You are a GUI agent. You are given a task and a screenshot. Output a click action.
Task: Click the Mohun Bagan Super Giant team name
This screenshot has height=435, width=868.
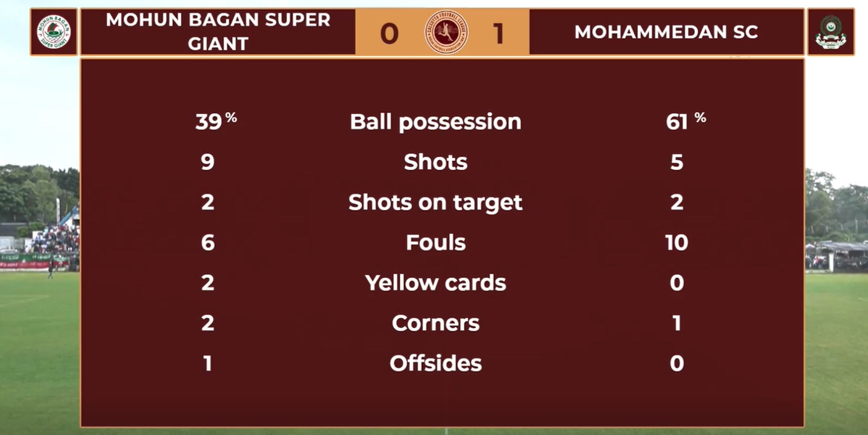click(218, 31)
